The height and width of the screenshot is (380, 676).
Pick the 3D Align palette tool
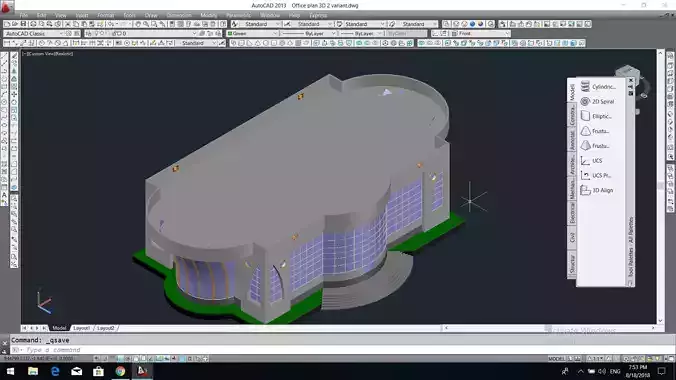[x=597, y=190]
